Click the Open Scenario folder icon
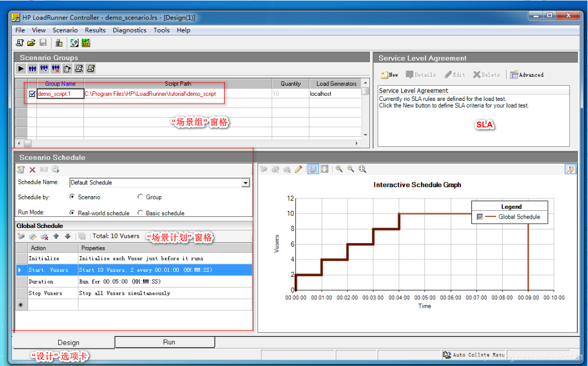588x366 pixels. coord(31,43)
